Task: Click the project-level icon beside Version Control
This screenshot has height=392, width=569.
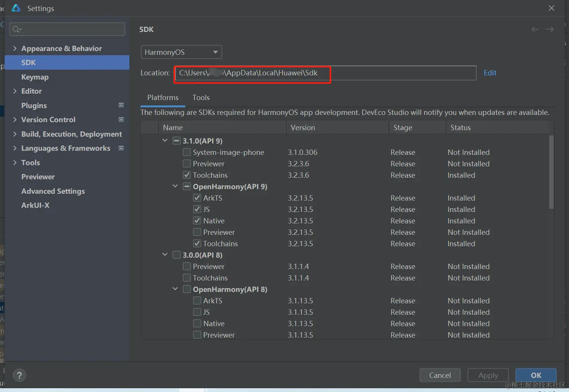Action: (x=121, y=120)
